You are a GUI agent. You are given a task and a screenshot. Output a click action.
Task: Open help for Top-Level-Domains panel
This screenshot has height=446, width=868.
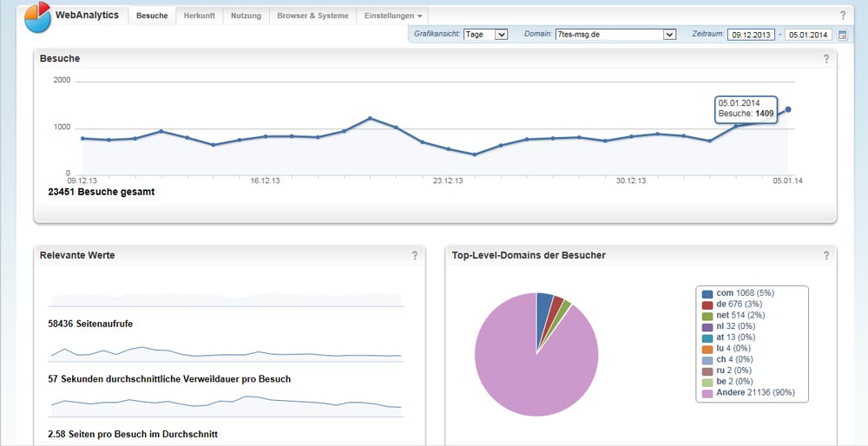[826, 255]
